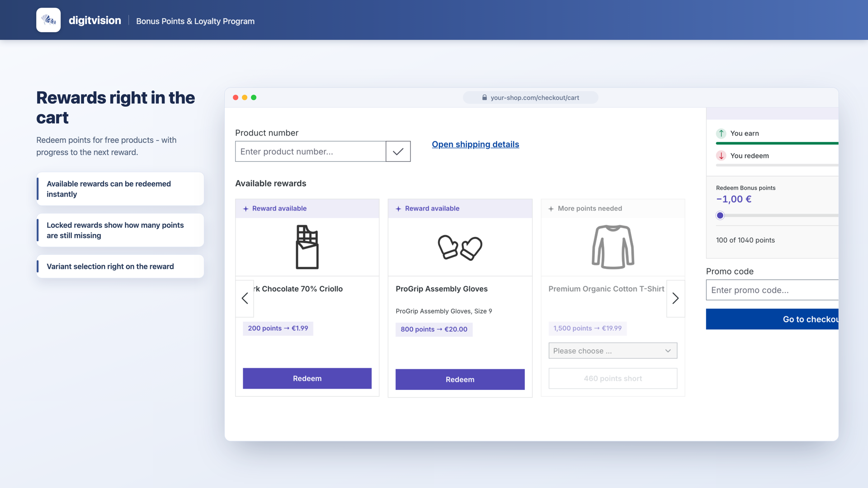Click the digitvision logo icon

48,20
